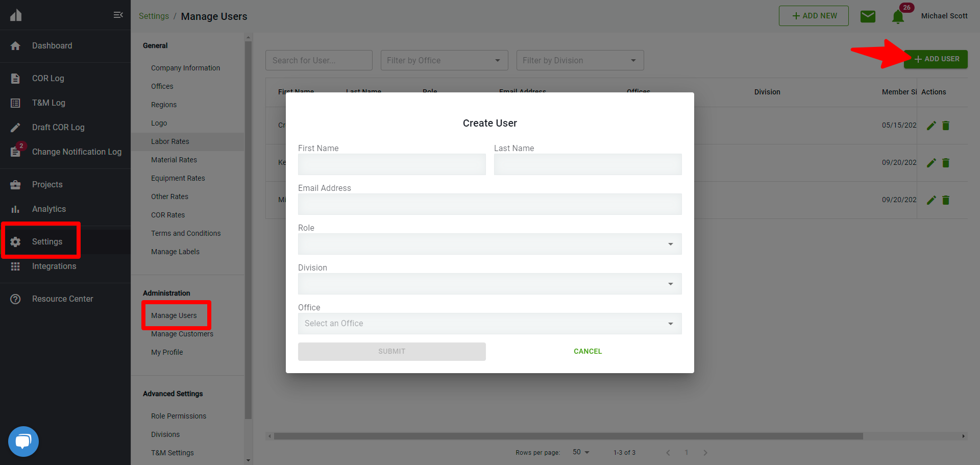This screenshot has height=465, width=980.
Task: Go to next page chevron
Action: (x=705, y=453)
